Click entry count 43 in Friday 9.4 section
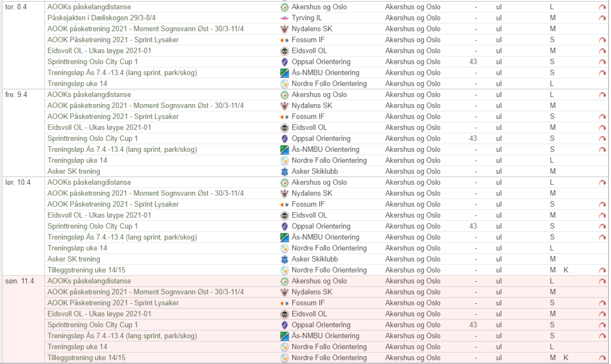 [x=473, y=139]
